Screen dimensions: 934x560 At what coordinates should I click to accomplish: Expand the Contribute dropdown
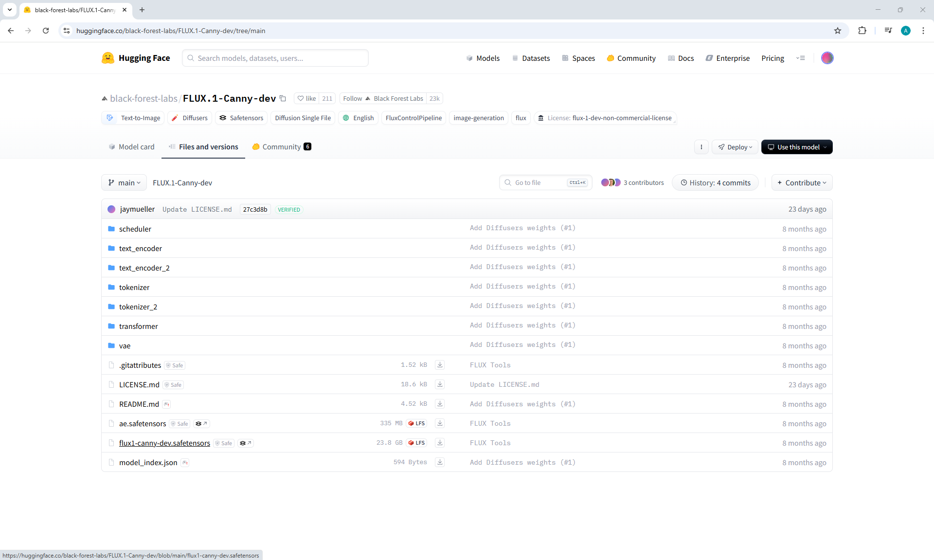click(x=802, y=183)
